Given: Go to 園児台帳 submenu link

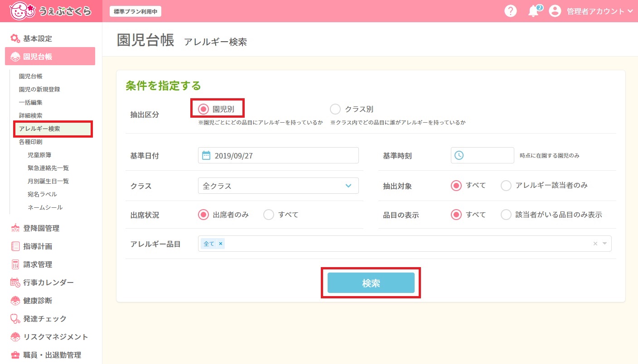Looking at the screenshot, I should pyautogui.click(x=30, y=77).
